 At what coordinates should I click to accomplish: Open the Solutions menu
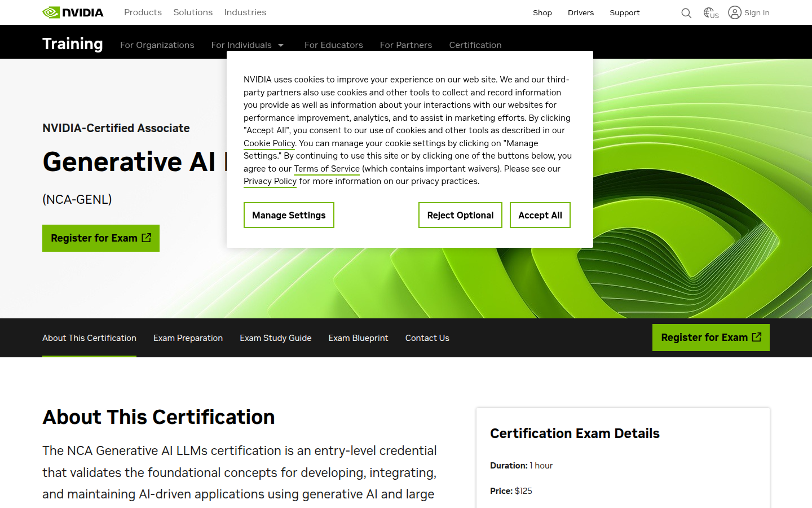193,12
